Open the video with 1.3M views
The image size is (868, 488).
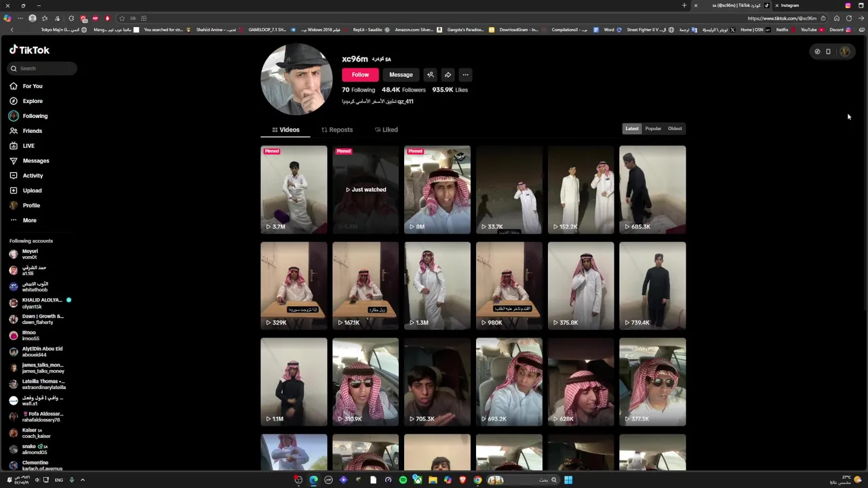coord(437,286)
